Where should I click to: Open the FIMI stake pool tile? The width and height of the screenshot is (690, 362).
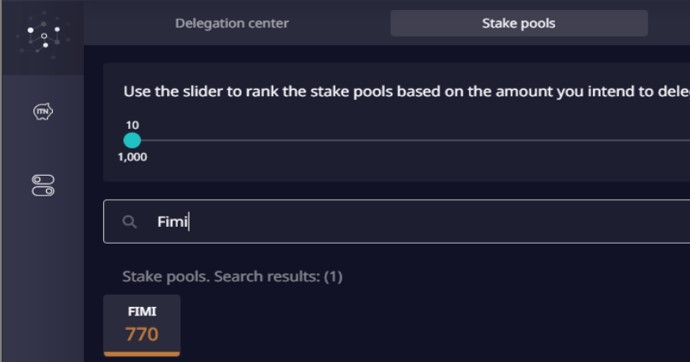pos(142,325)
